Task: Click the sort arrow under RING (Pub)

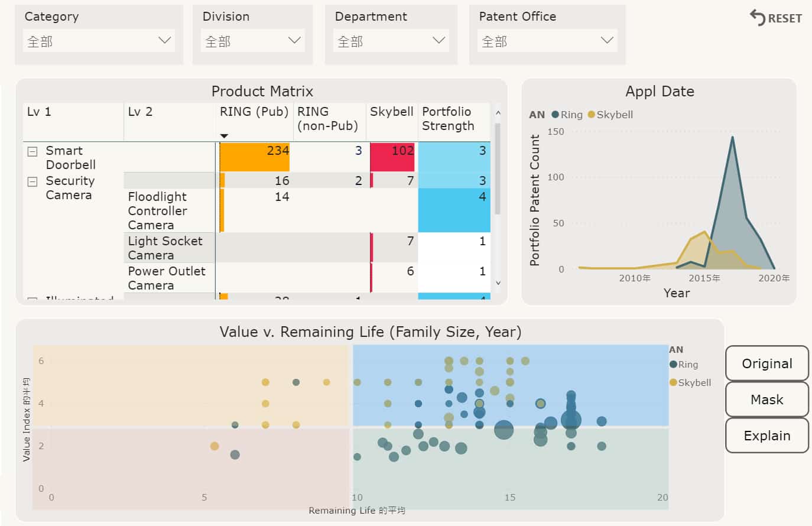Action: tap(224, 136)
